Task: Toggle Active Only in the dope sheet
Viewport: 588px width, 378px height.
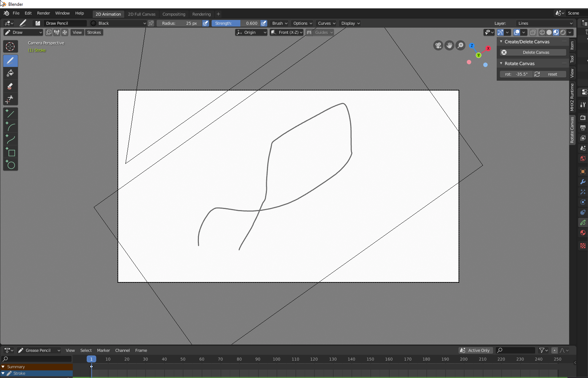Action: point(476,350)
